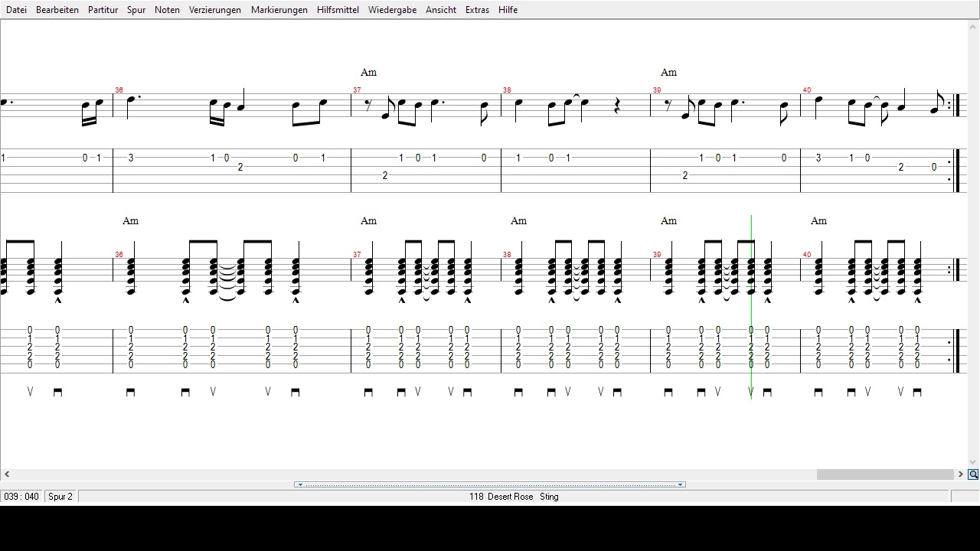Click the left handle of the range slider

pyautogui.click(x=300, y=484)
